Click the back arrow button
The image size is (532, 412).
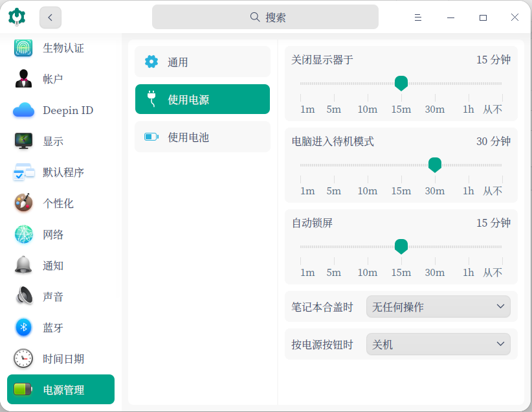pyautogui.click(x=50, y=17)
